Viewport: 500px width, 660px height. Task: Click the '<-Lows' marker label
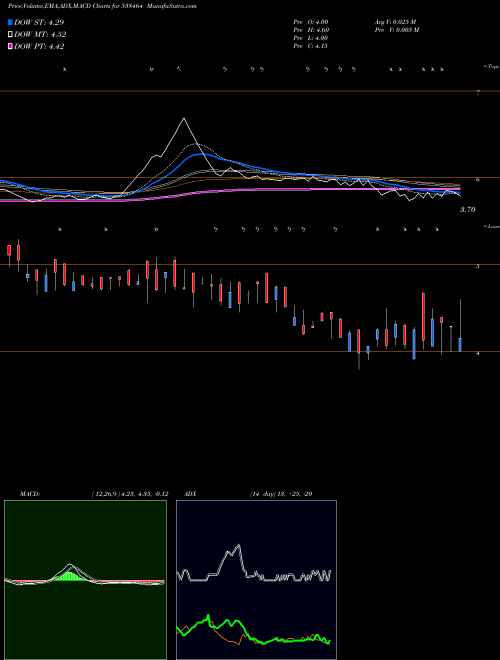pos(492,226)
